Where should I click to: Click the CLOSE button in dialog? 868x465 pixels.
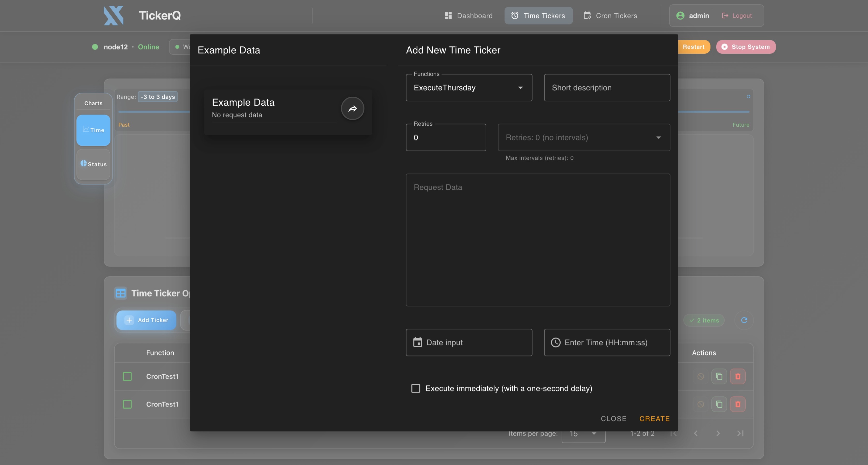coord(613,419)
